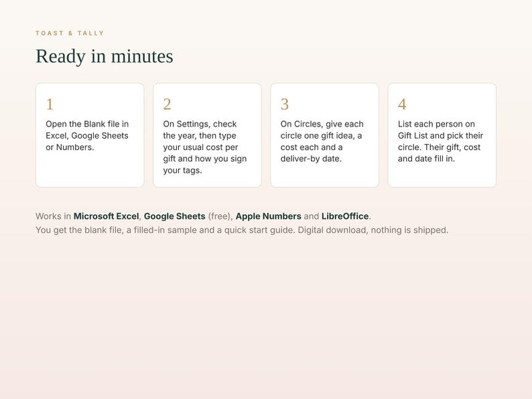Click the Digital download, nothing is shipped sentence
This screenshot has height=399, width=532.
click(x=373, y=230)
